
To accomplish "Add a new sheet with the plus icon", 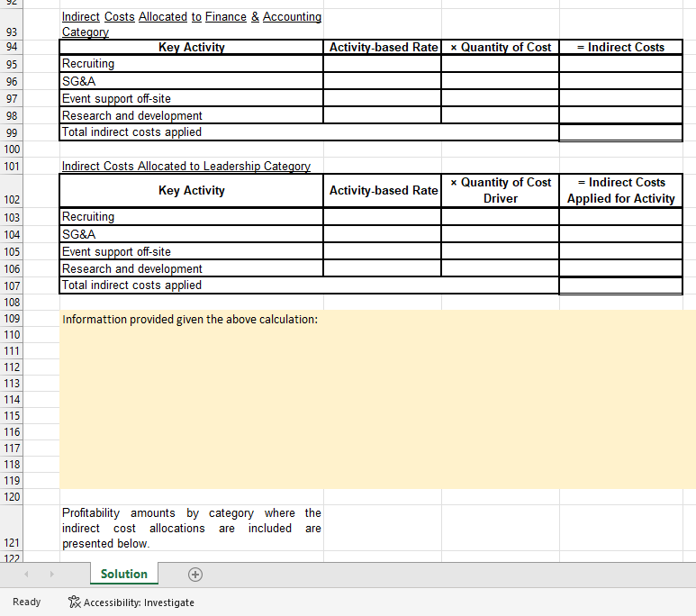I will [x=195, y=575].
